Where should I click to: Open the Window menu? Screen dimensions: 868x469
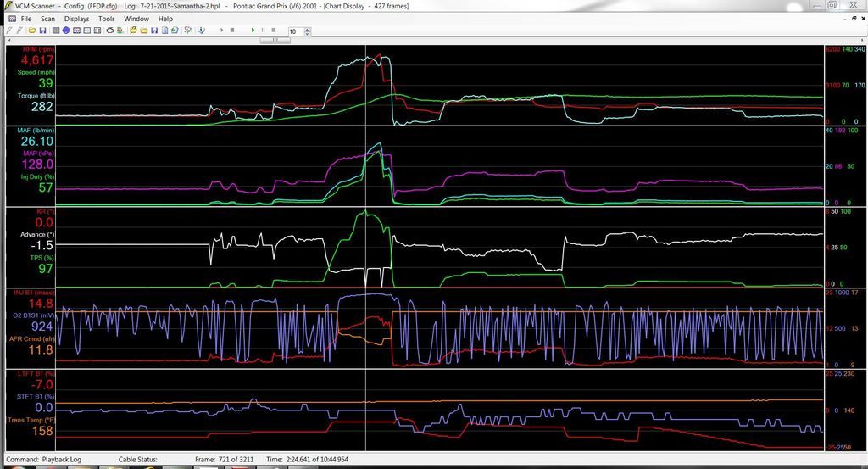[136, 19]
